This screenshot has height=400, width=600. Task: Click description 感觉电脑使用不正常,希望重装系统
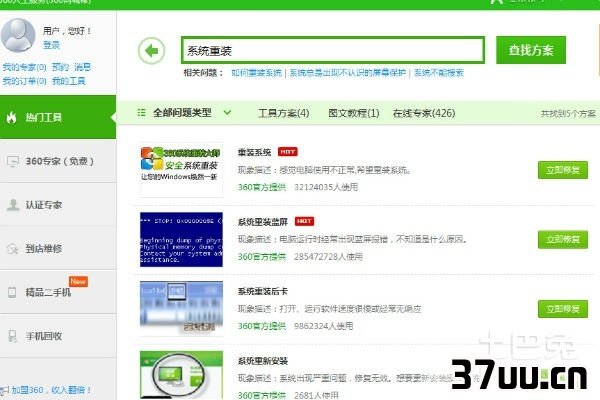coord(345,170)
